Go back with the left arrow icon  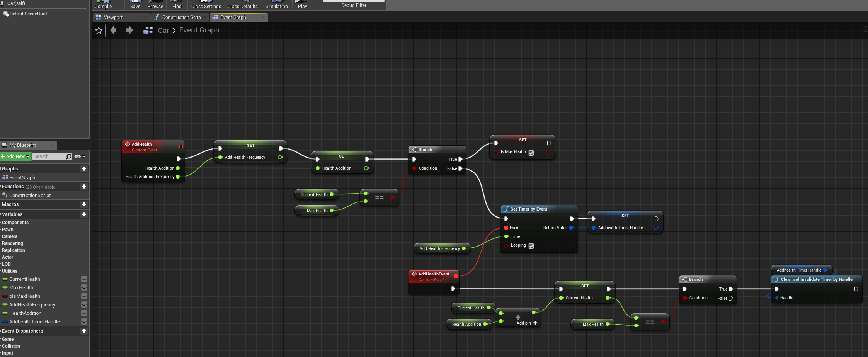(x=113, y=30)
